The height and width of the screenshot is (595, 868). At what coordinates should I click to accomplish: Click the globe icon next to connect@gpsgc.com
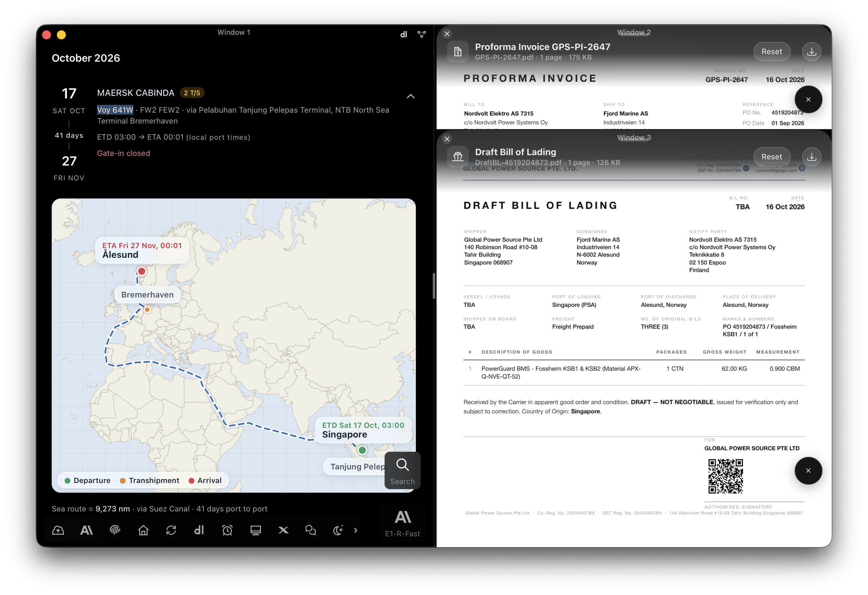tap(802, 168)
